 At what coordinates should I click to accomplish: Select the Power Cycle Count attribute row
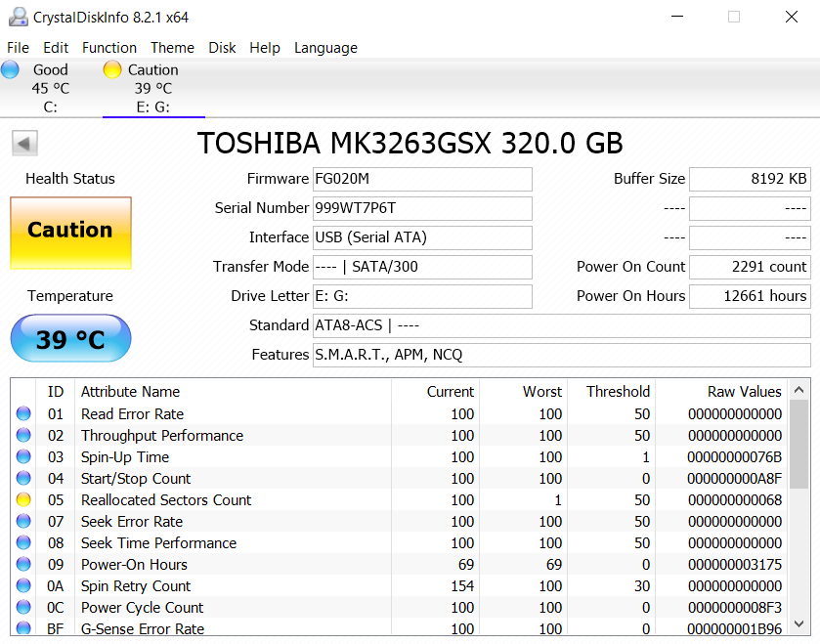pyautogui.click(x=400, y=607)
